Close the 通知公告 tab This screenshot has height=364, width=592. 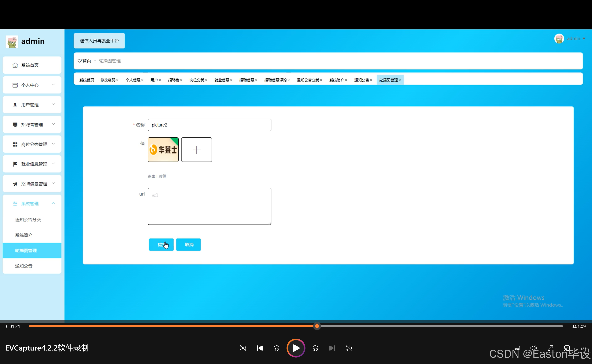coord(371,80)
